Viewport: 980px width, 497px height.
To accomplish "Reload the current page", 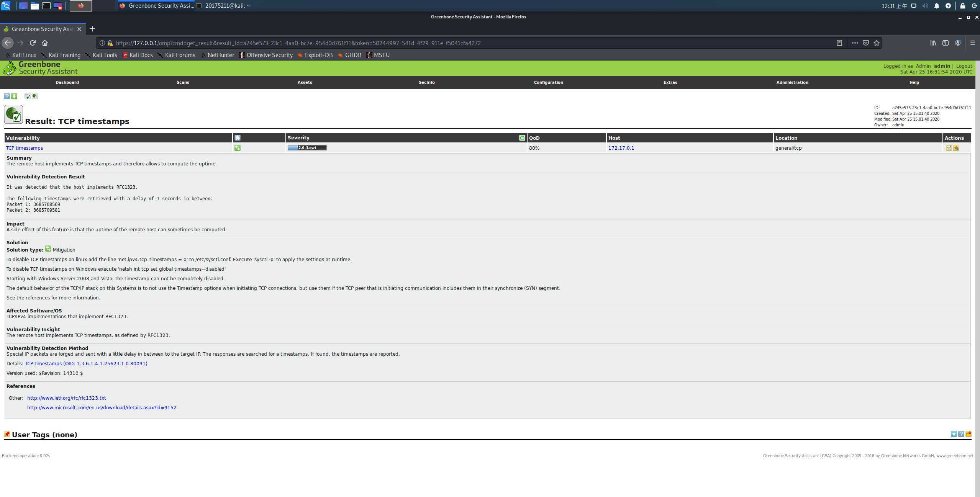I will click(x=33, y=43).
